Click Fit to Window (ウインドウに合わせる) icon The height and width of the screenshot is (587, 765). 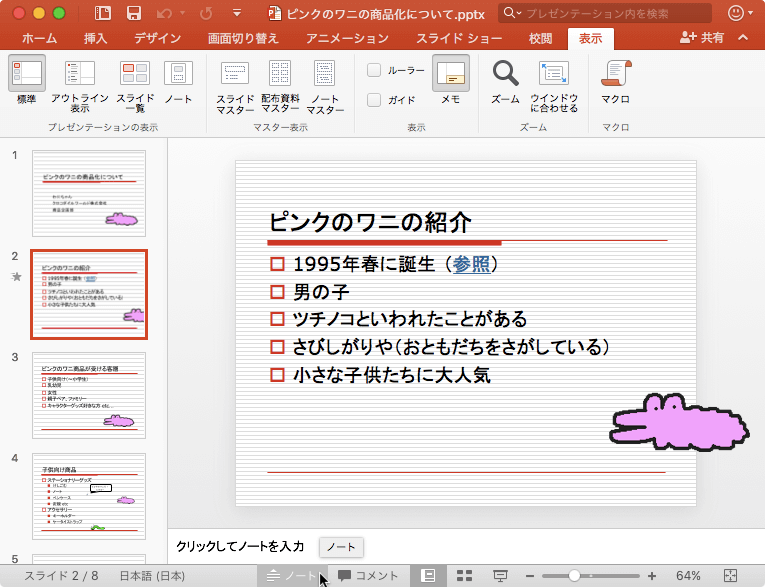554,75
